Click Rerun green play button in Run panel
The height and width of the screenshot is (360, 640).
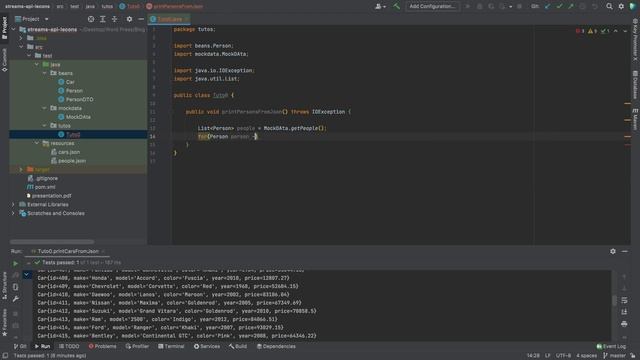pyautogui.click(x=15, y=263)
